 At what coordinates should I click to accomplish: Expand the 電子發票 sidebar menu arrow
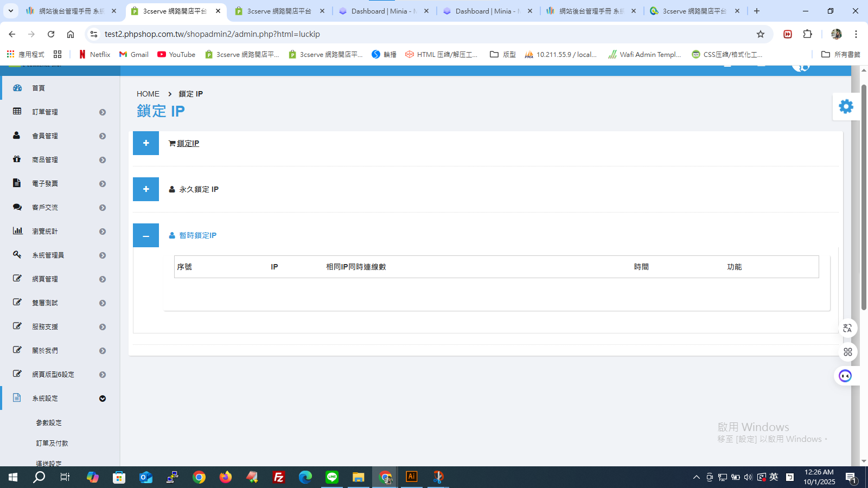(x=103, y=184)
